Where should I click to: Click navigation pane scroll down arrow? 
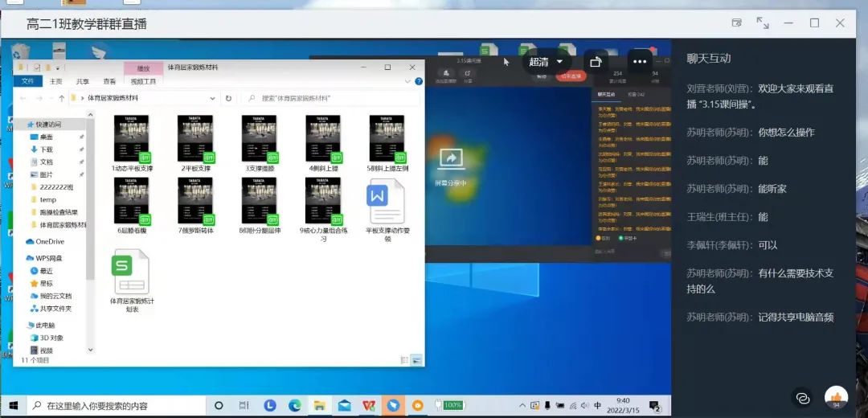click(x=91, y=350)
